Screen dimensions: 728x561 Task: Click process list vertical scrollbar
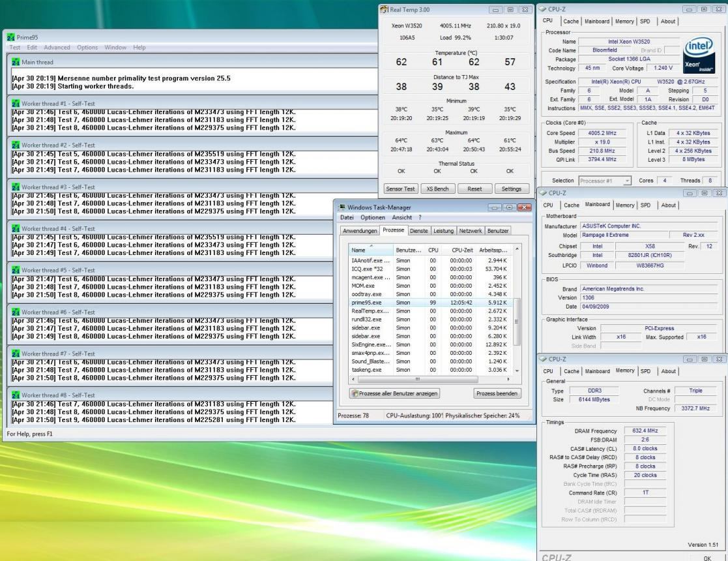pos(517,321)
